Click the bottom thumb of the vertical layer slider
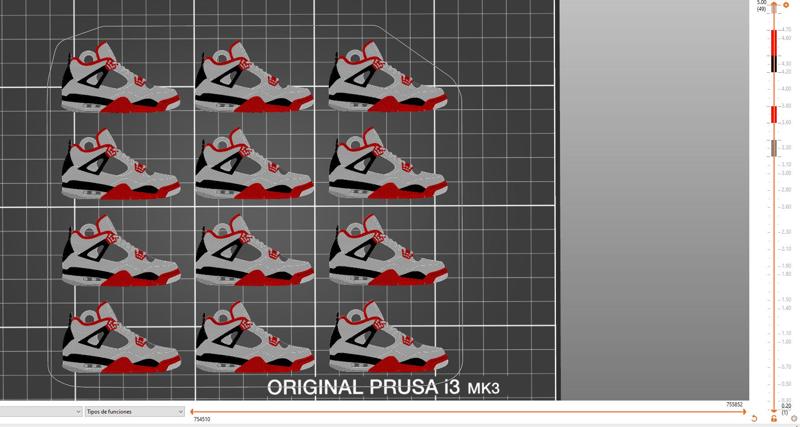 774,410
